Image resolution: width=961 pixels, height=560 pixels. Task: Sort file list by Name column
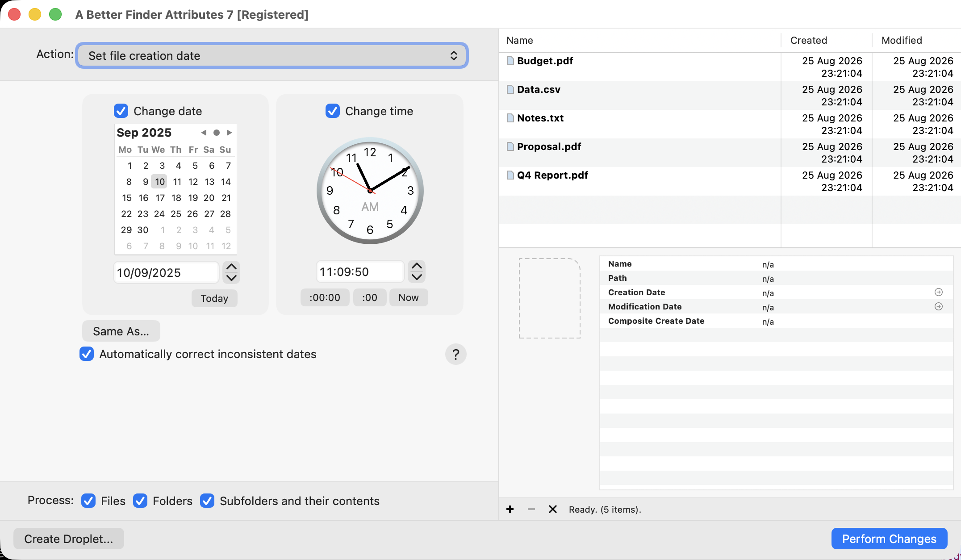(640, 40)
